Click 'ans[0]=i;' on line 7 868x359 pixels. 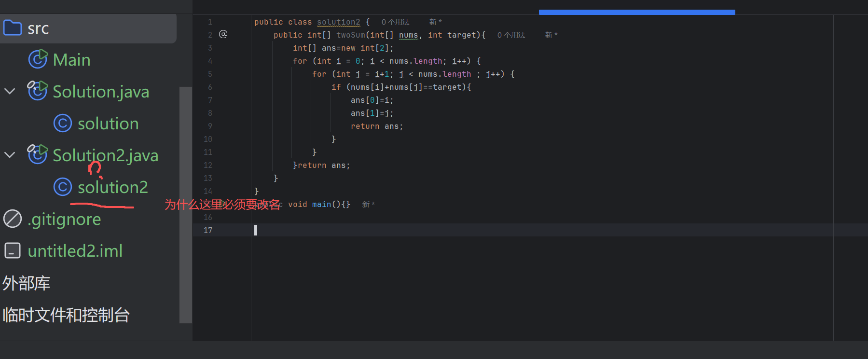[x=372, y=100]
